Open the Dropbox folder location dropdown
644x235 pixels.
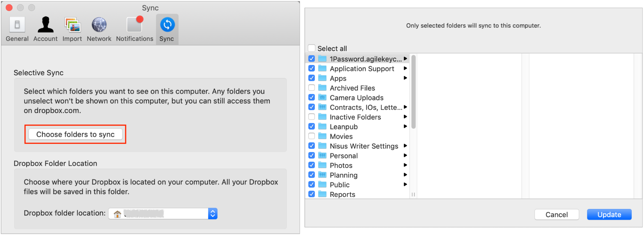pos(163,214)
